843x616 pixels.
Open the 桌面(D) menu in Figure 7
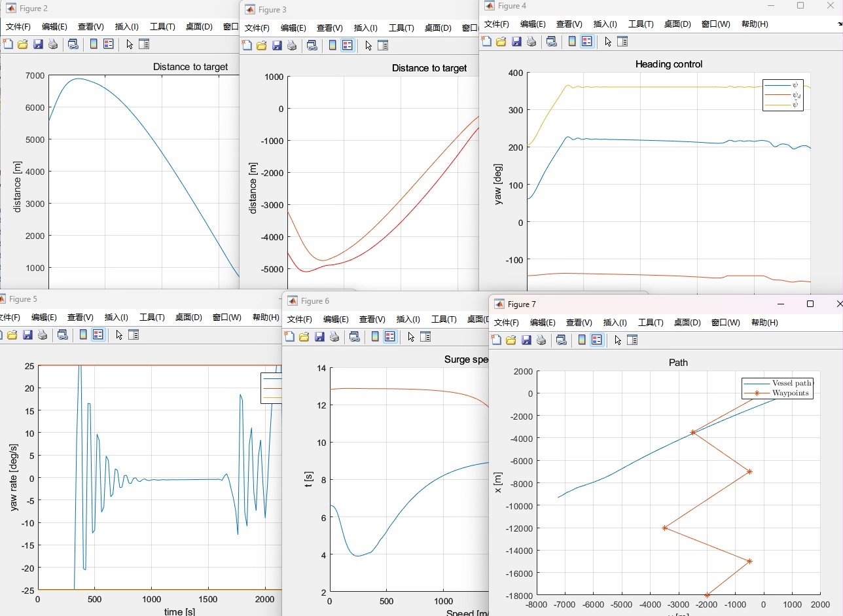click(687, 323)
